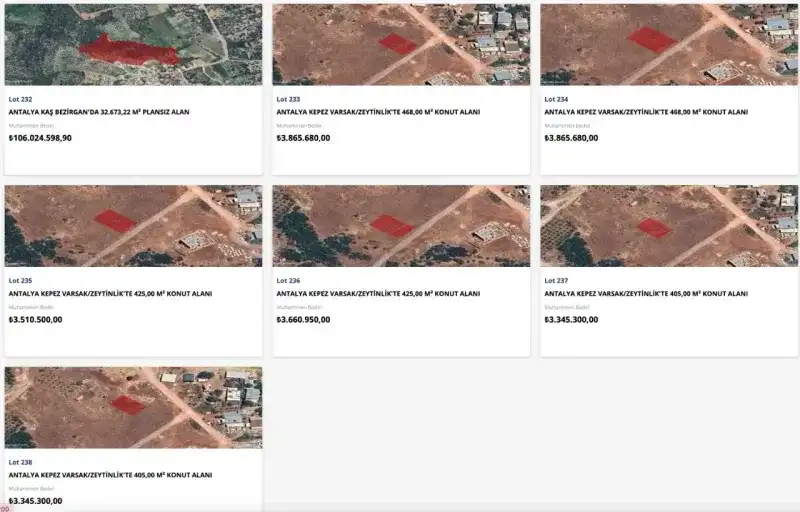Screen dimensions: 800x512
Task: Click the ₺3.660.950,00 price on Lot 236
Action: pos(303,320)
